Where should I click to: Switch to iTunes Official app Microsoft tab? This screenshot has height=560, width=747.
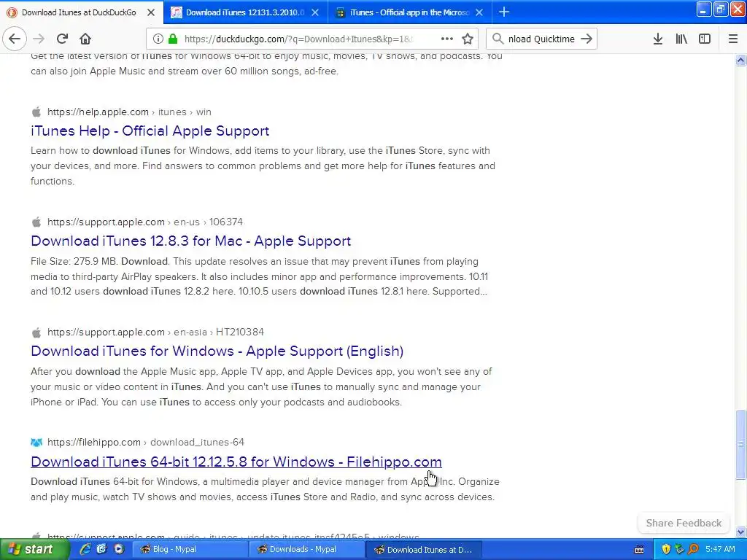[409, 12]
